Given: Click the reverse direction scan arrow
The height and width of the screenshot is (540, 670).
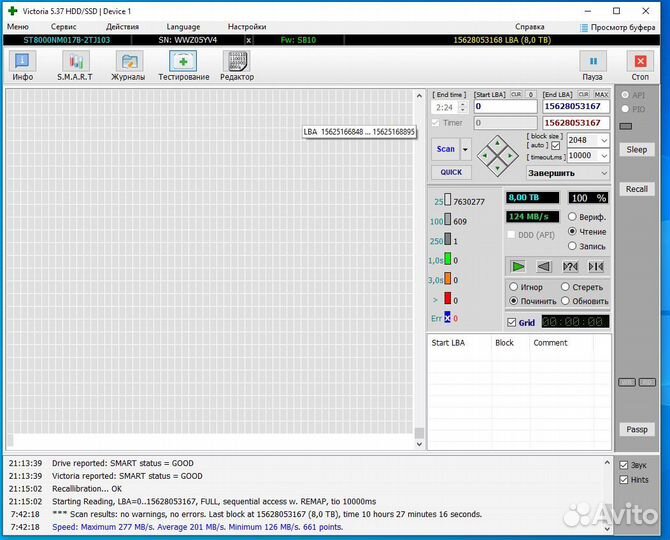Looking at the screenshot, I should 544,266.
